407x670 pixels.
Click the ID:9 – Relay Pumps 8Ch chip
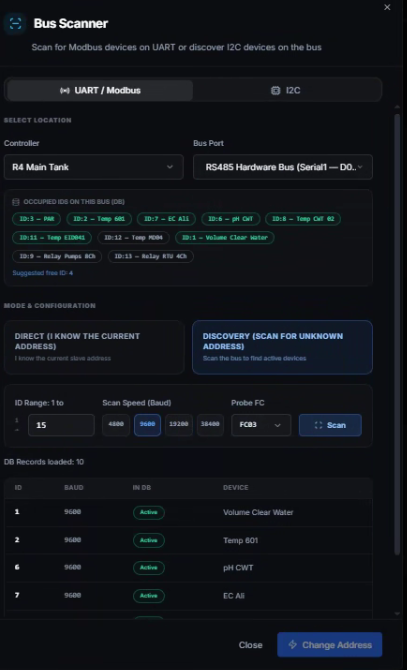(x=57, y=256)
